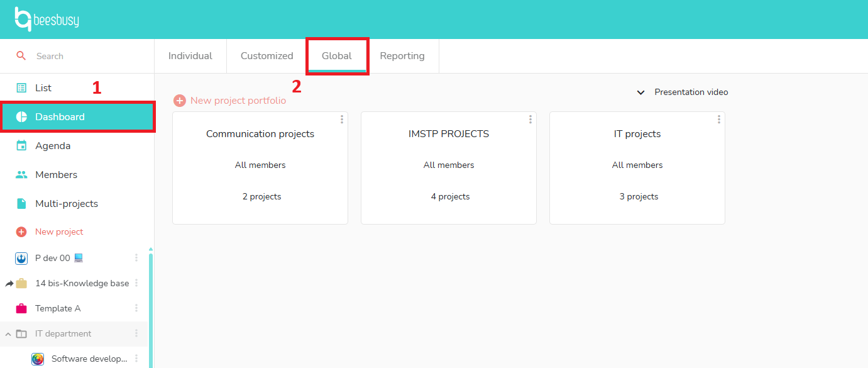This screenshot has height=368, width=868.
Task: Collapse the IT department group
Action: (x=8, y=333)
